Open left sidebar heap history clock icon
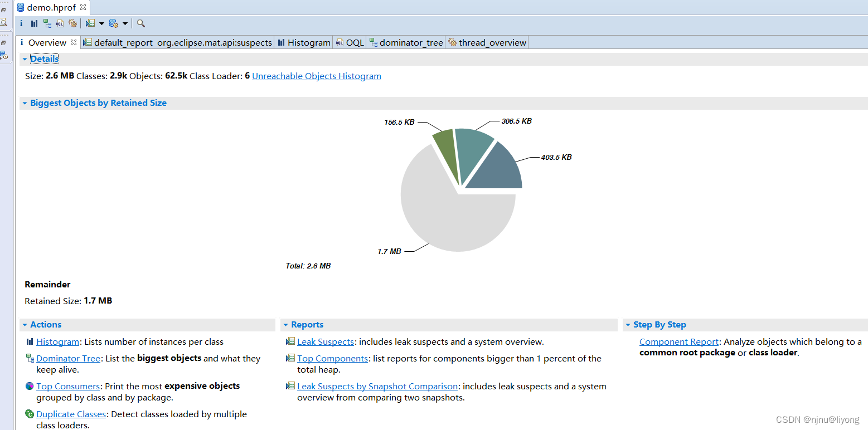The image size is (868, 430). coord(4,55)
